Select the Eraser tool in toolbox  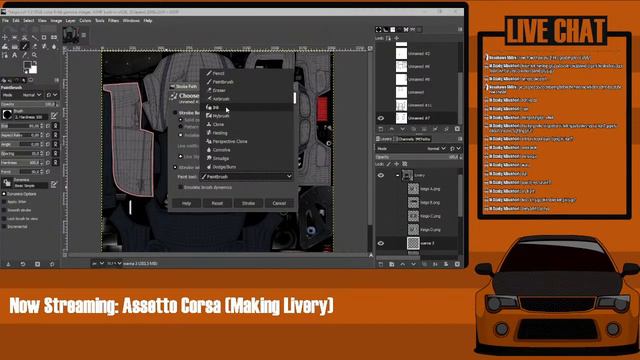point(34,46)
